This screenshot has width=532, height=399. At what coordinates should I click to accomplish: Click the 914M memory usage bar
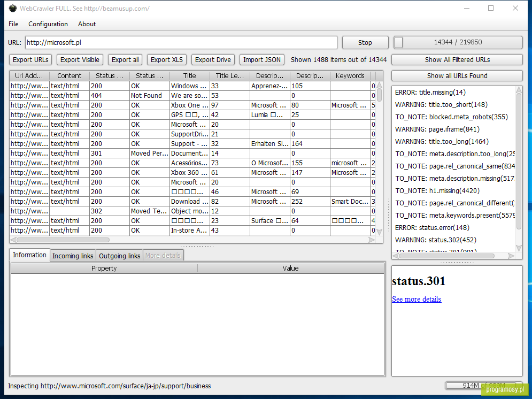484,386
